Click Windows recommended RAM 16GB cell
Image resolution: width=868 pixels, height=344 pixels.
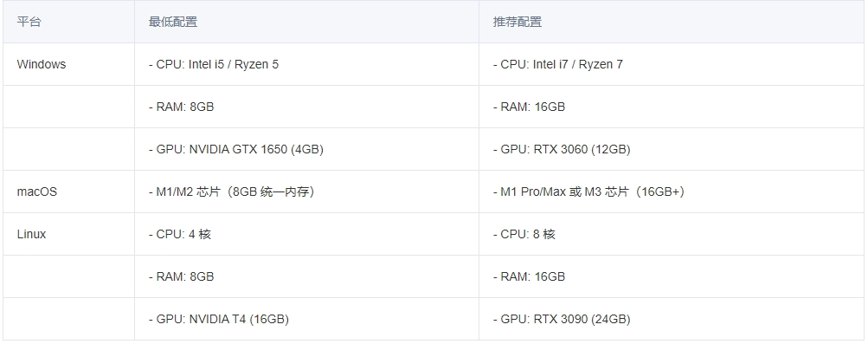click(672, 107)
